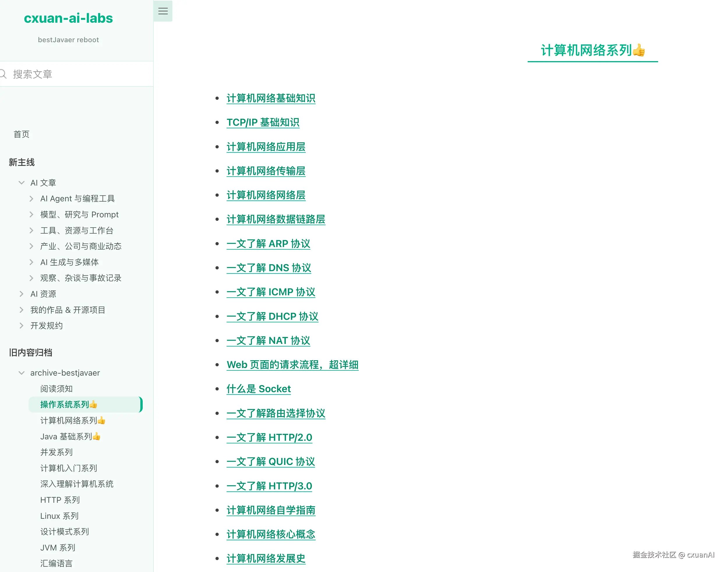Expand AI Agent 与编程工具 chevron
Screen dimensions: 728x572
[31, 199]
